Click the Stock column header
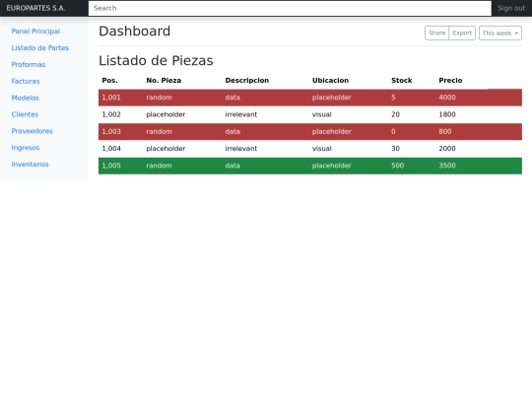532x399 pixels. [x=402, y=81]
